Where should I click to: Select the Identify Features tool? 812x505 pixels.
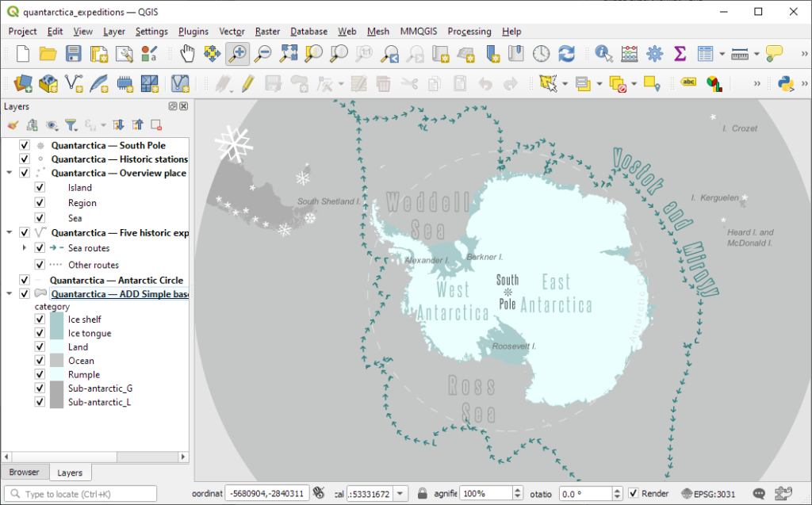point(603,53)
